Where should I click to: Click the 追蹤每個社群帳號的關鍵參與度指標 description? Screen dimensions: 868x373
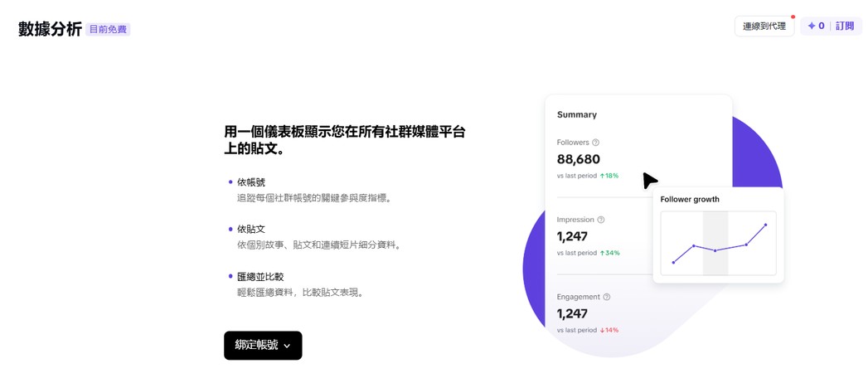(x=314, y=197)
